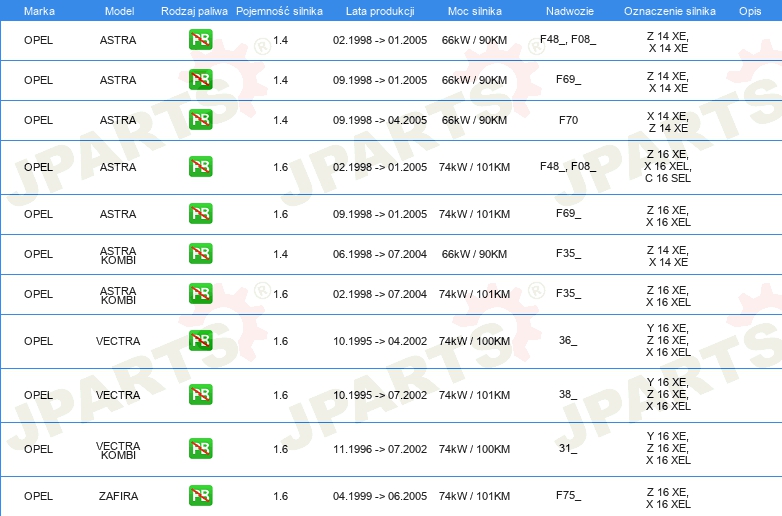Screen dimensions: 782x516
Task: Click the fuel icon in the VECTRA 36_ row
Action: (x=200, y=341)
